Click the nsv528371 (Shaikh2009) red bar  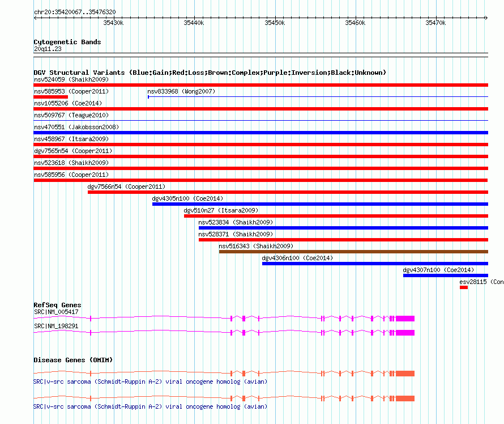[344, 240]
